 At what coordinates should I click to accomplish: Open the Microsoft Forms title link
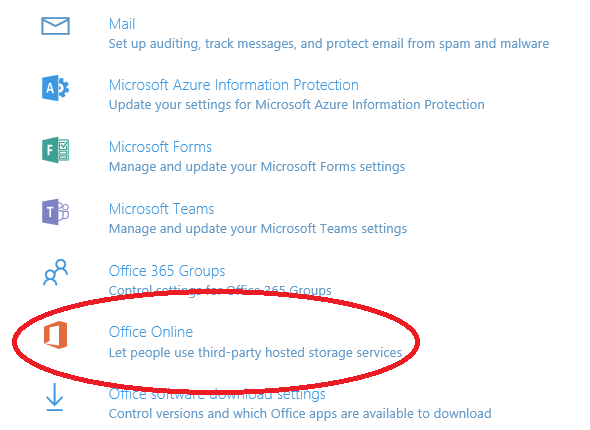point(160,147)
